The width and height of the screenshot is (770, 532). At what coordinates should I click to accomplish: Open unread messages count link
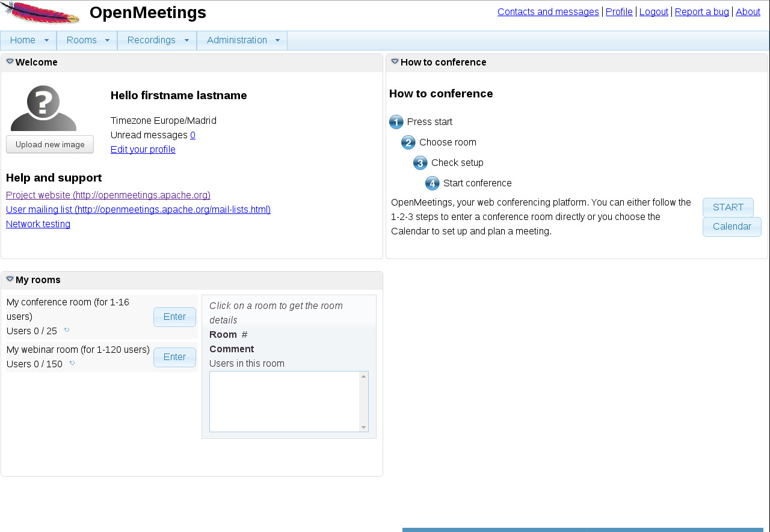[x=192, y=135]
